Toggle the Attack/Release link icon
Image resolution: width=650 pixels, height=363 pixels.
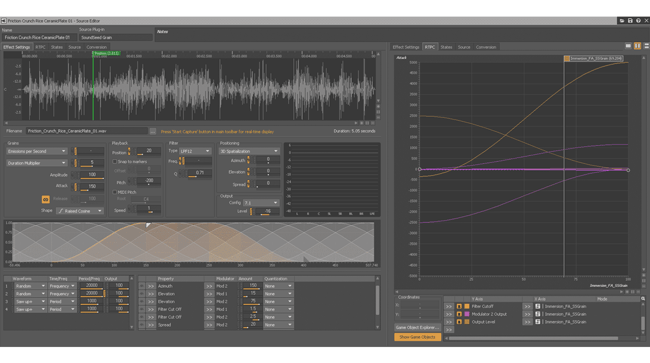coord(46,199)
